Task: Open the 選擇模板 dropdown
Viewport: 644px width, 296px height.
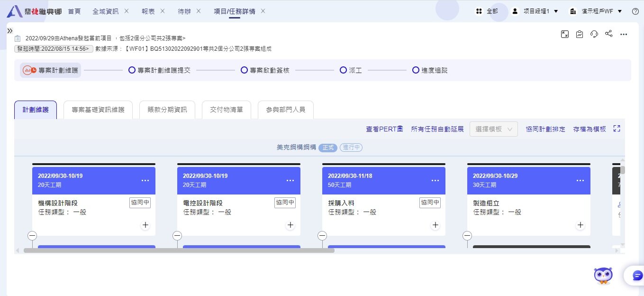Action: (x=493, y=129)
